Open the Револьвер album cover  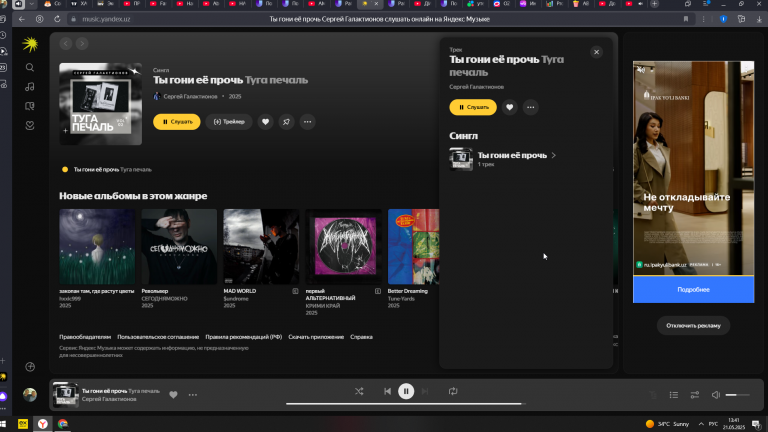pyautogui.click(x=179, y=246)
